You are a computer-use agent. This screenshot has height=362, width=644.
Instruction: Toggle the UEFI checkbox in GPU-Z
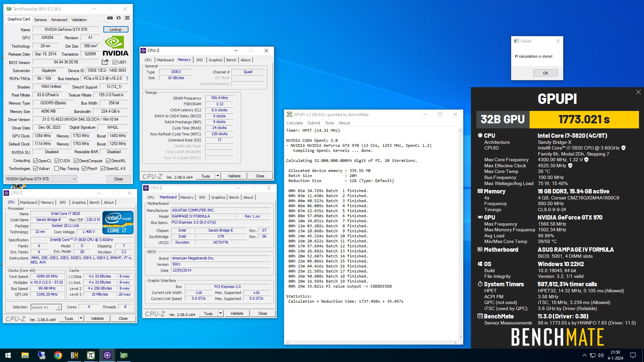[x=115, y=62]
